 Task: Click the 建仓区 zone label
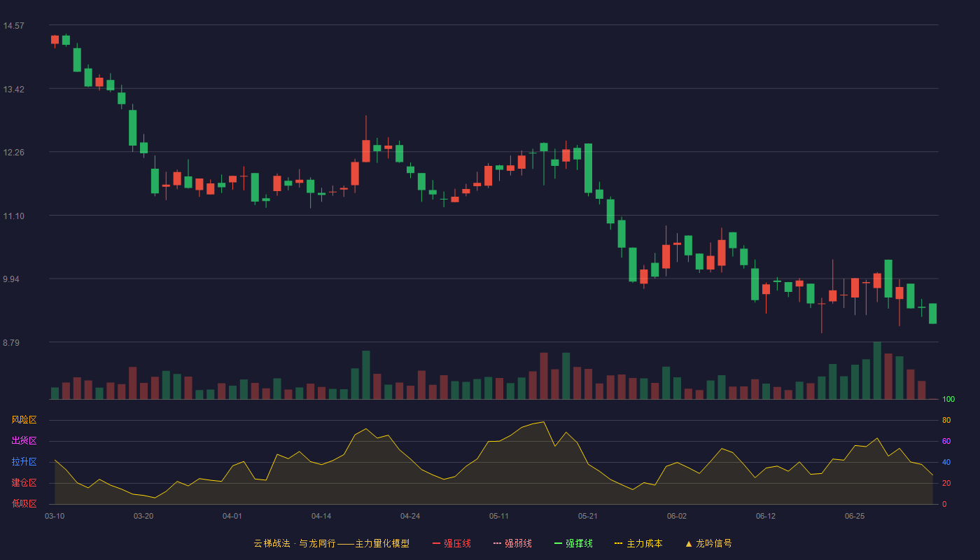24,483
